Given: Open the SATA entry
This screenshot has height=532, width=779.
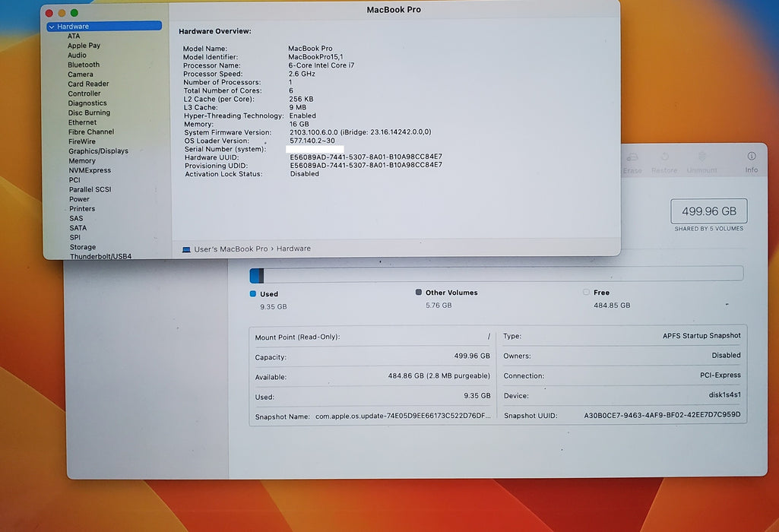Looking at the screenshot, I should pyautogui.click(x=78, y=228).
